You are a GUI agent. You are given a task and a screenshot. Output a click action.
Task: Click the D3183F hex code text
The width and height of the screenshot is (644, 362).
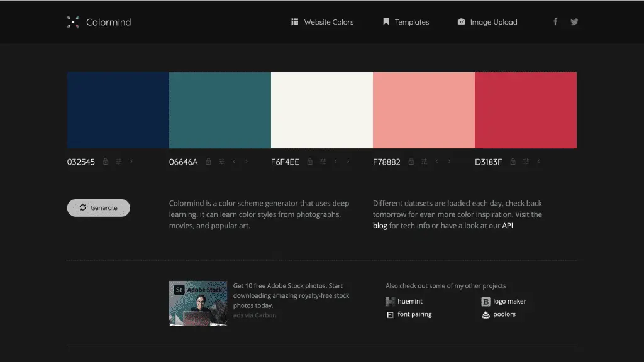(488, 162)
